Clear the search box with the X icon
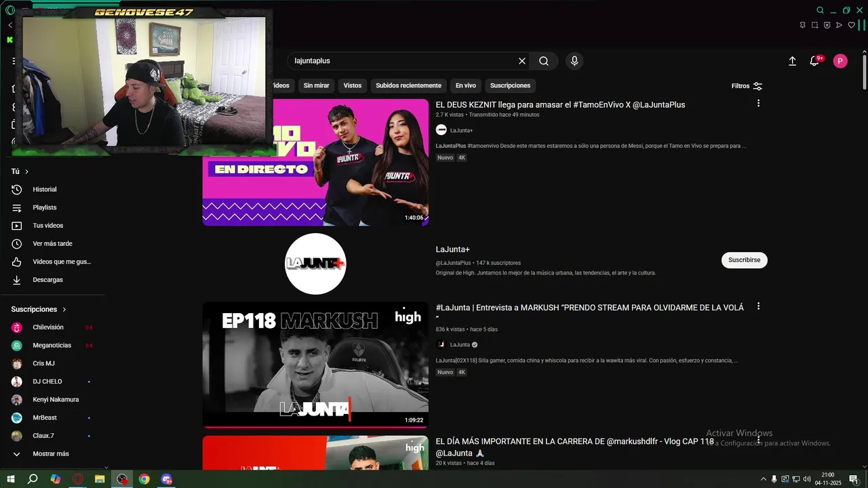The image size is (868, 488). point(522,61)
